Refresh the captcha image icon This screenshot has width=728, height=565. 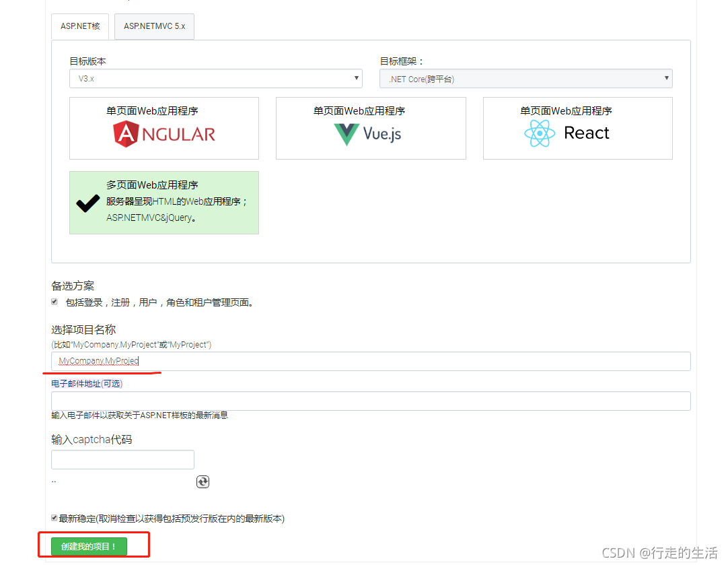(x=203, y=481)
